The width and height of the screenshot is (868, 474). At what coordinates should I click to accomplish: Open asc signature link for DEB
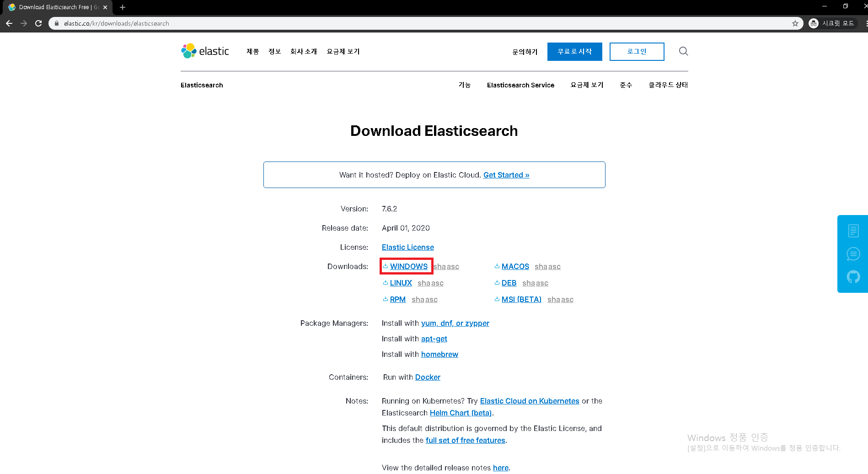(542, 283)
